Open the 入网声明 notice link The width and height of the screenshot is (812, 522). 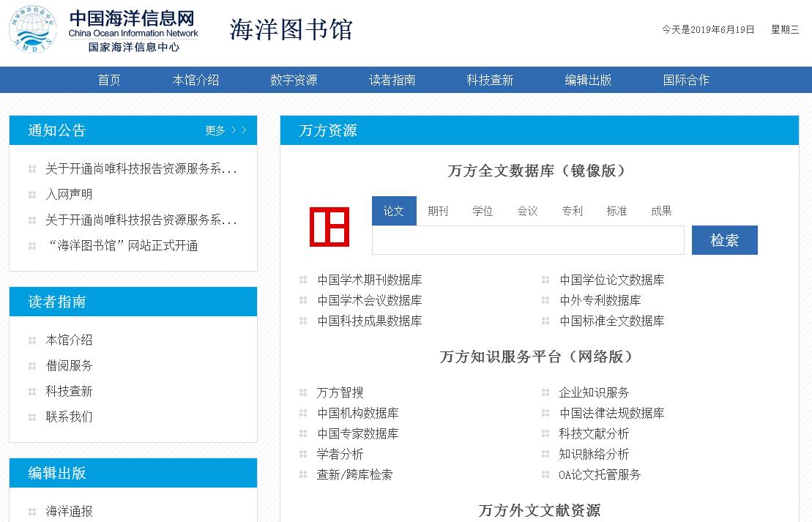click(69, 194)
